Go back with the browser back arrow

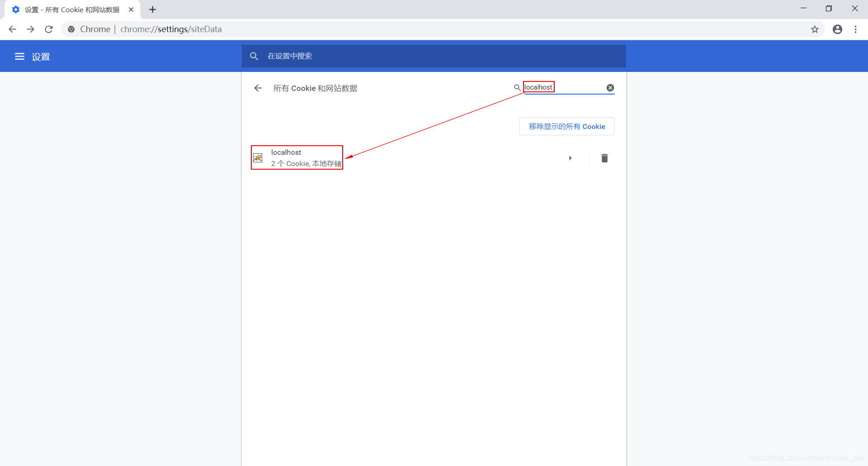pyautogui.click(x=12, y=29)
